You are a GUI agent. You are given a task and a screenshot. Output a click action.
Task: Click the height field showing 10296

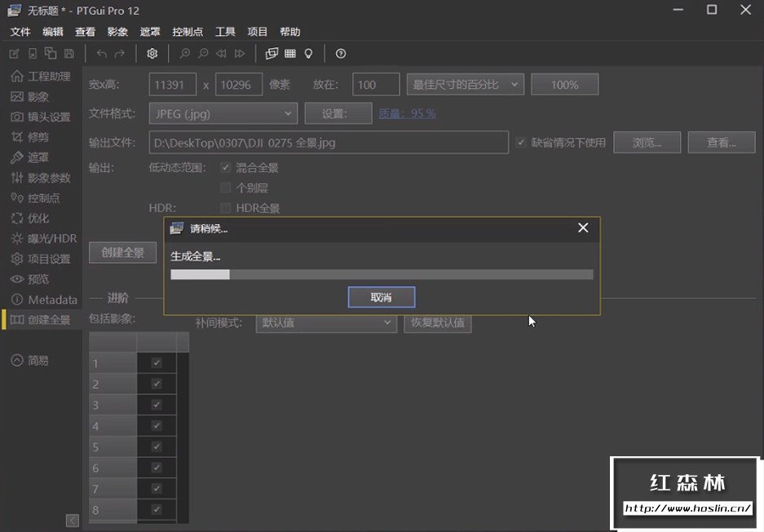239,85
